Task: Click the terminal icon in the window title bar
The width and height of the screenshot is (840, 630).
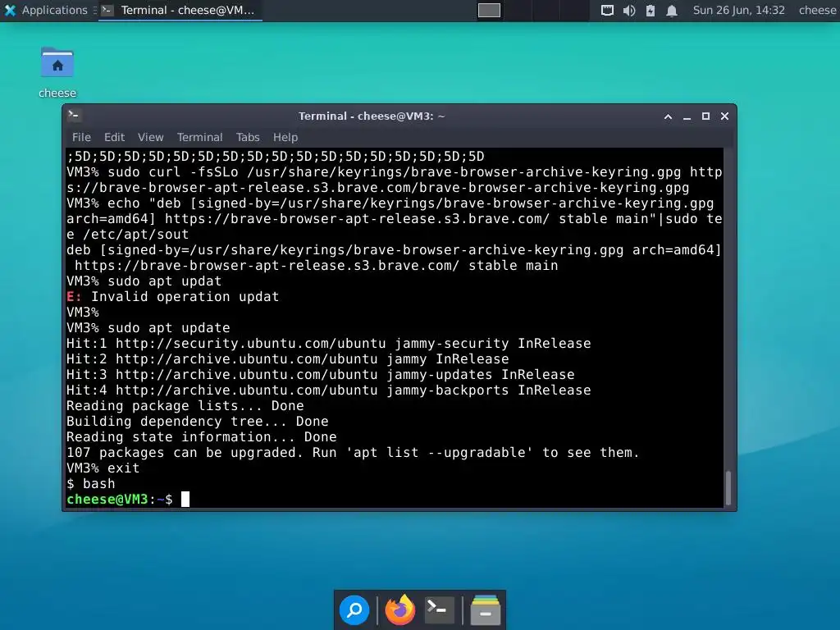Action: click(x=75, y=115)
